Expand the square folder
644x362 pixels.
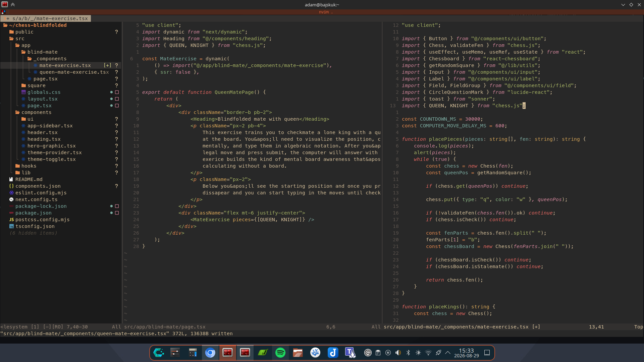[x=33, y=85]
